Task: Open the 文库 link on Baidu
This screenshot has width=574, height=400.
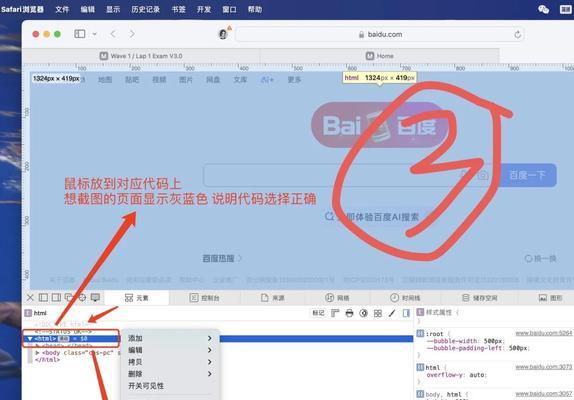Action: click(240, 79)
